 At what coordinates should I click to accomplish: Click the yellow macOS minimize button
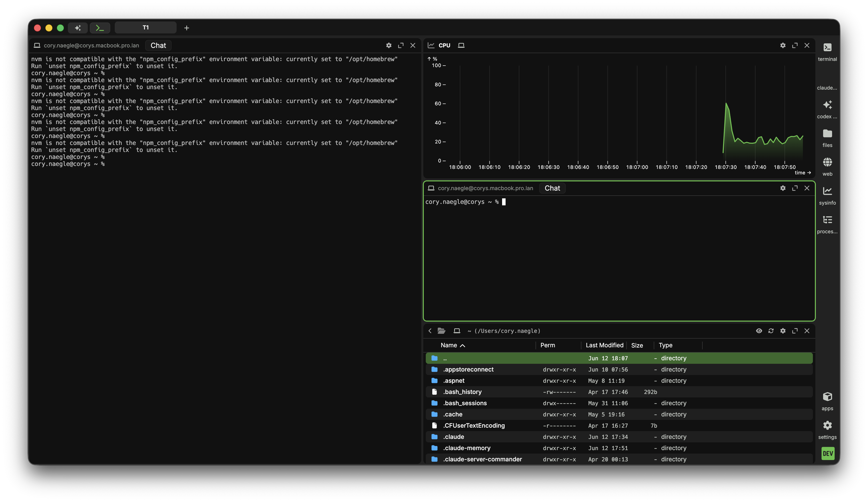click(x=49, y=28)
